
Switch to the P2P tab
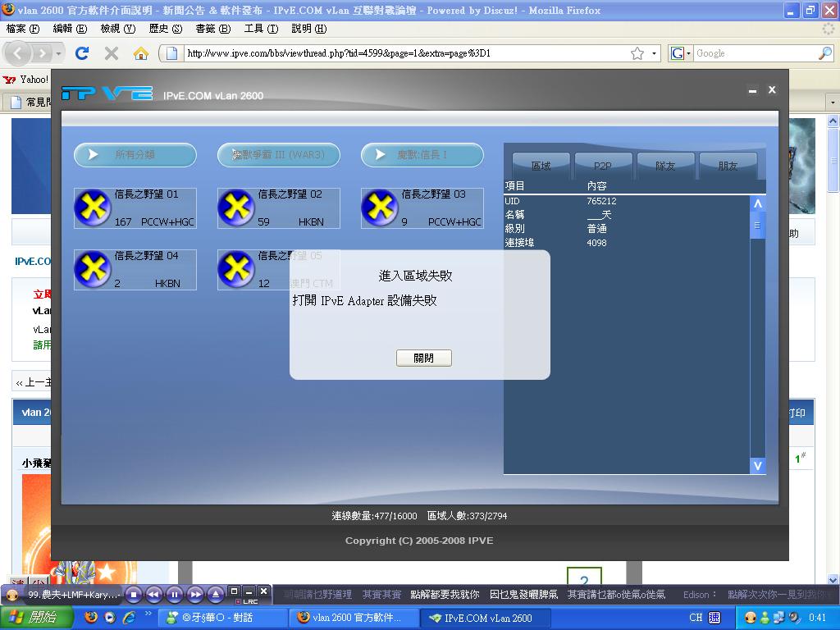603,166
